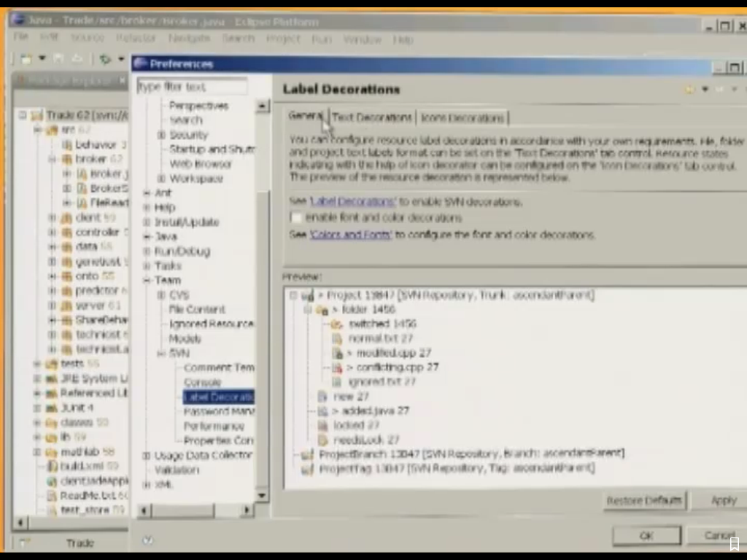Open the Project menu
The width and height of the screenshot is (747, 560).
(283, 39)
